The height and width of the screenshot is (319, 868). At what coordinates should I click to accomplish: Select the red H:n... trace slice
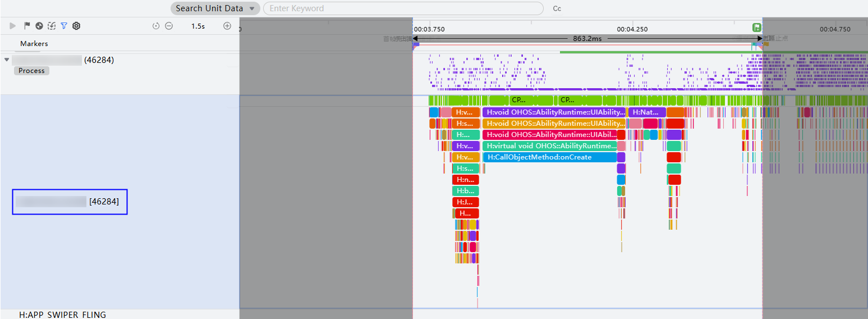(466, 180)
